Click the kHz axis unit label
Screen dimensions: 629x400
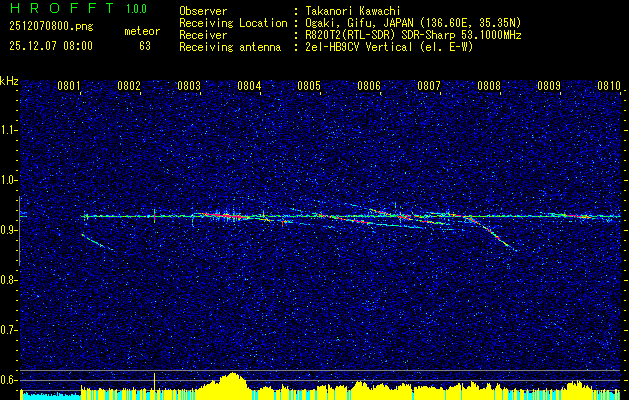pos(9,81)
